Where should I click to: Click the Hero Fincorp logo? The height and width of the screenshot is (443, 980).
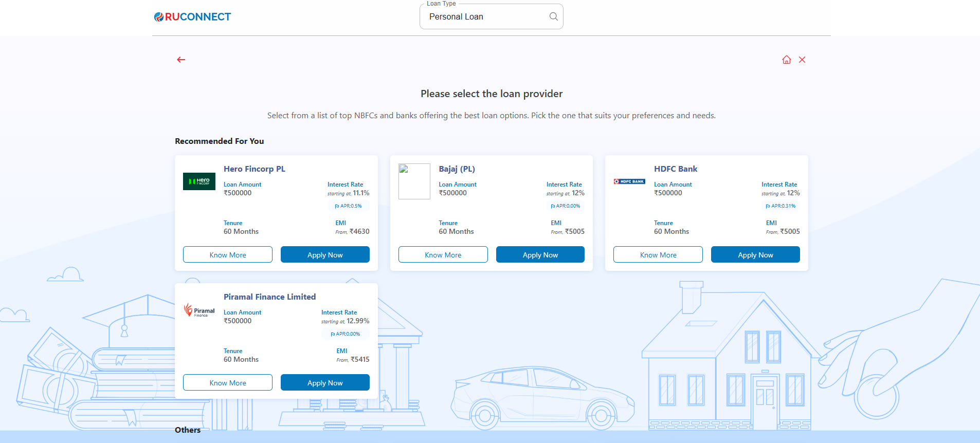click(199, 181)
